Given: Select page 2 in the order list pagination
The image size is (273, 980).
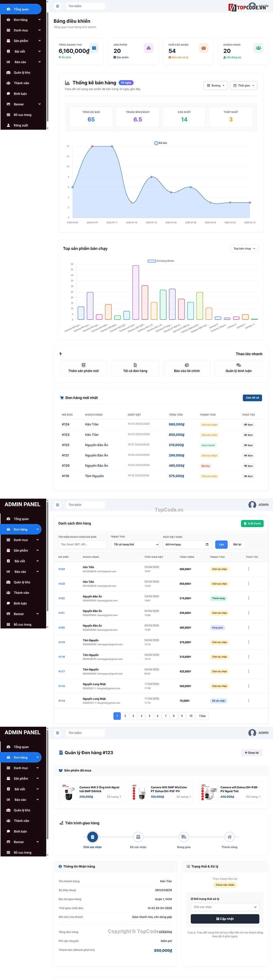Looking at the screenshot, I should pos(125,716).
